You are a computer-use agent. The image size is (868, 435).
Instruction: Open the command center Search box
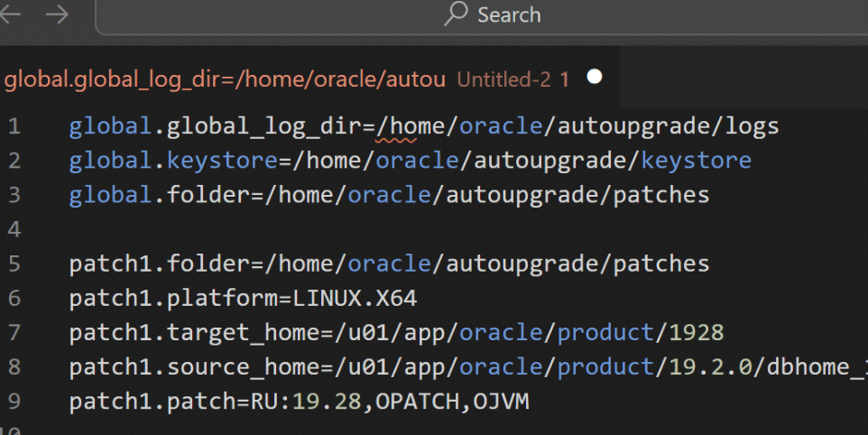[x=494, y=14]
